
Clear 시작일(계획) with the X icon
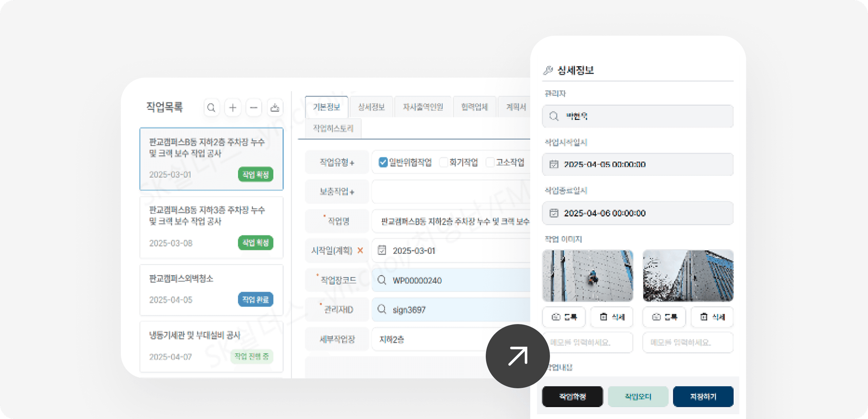(x=360, y=251)
